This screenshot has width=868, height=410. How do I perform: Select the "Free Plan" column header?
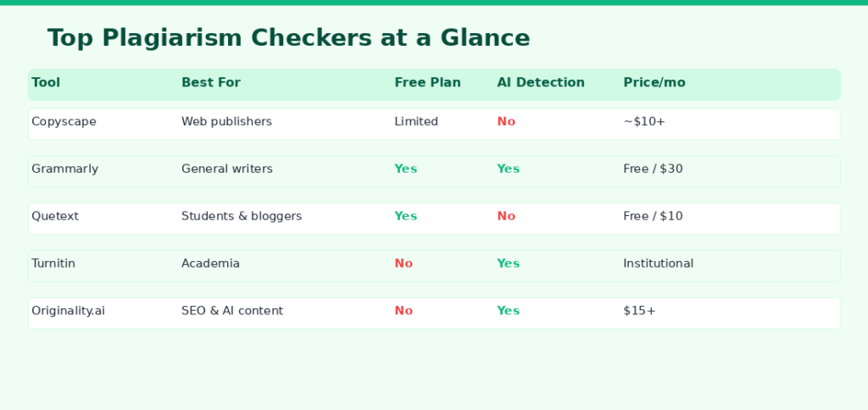tap(427, 83)
